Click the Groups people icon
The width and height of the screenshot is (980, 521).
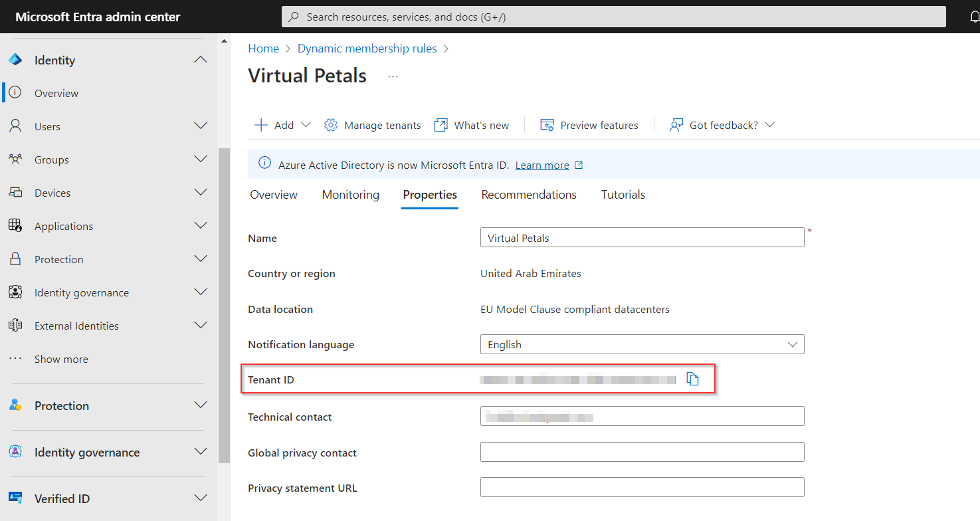(x=15, y=159)
